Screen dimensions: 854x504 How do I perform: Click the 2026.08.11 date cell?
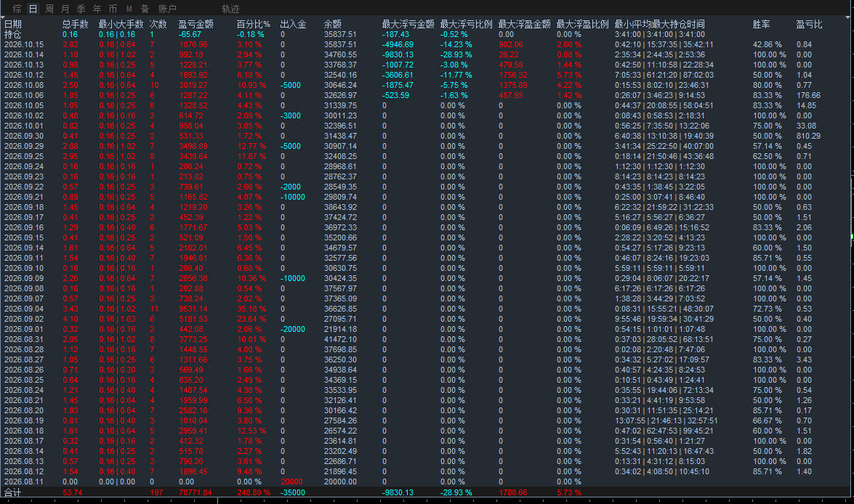click(24, 481)
